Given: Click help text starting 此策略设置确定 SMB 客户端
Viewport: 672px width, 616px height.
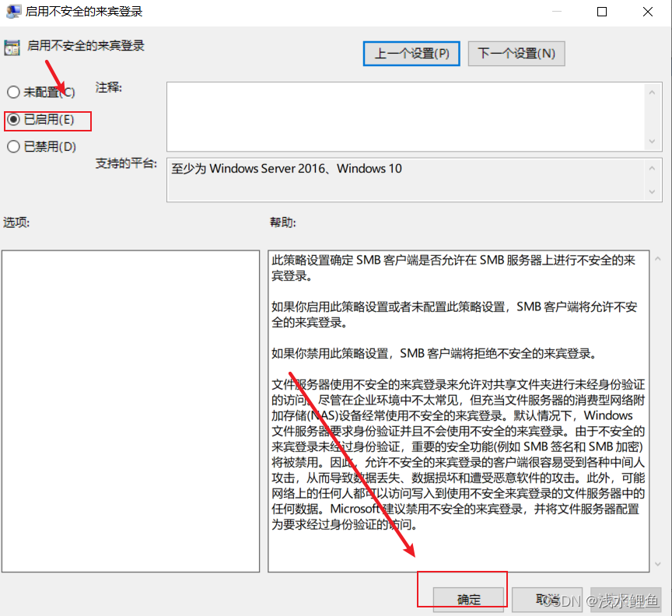Looking at the screenshot, I should [x=453, y=268].
